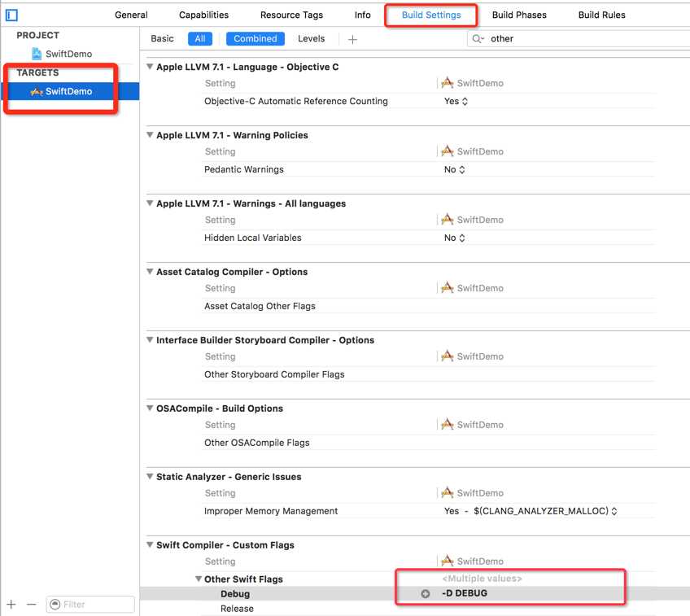This screenshot has height=616, width=690.
Task: Open the Build Phases tab
Action: click(519, 15)
